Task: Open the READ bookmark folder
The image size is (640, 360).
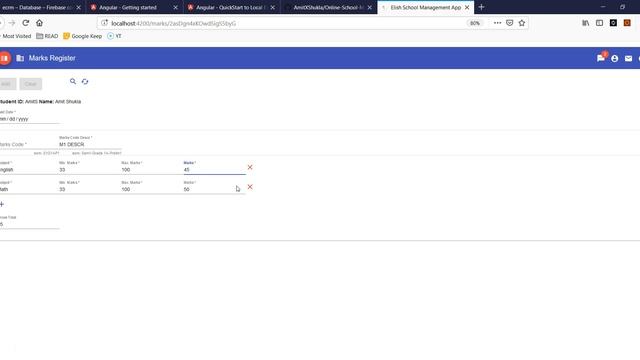Action: coord(47,36)
